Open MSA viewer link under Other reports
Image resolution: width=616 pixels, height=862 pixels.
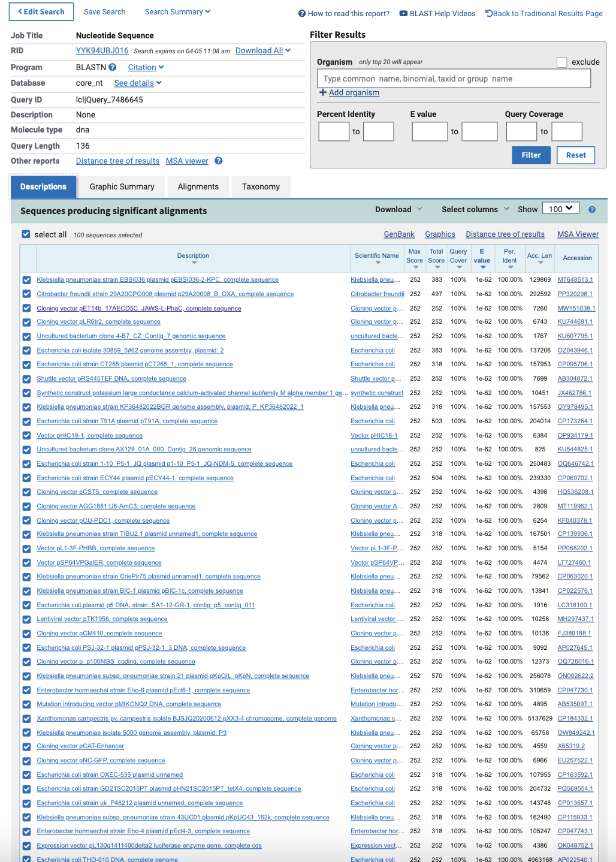pyautogui.click(x=187, y=161)
